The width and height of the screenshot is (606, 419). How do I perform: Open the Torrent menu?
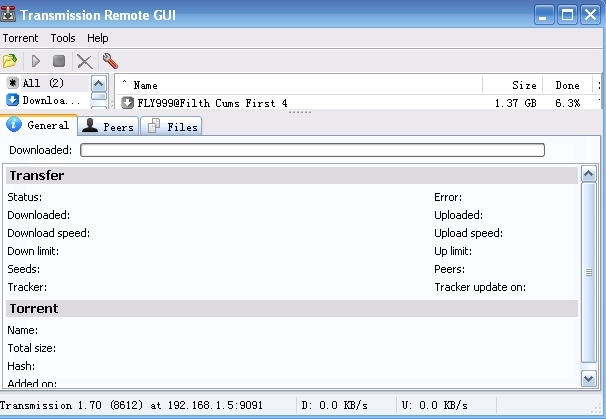(20, 38)
